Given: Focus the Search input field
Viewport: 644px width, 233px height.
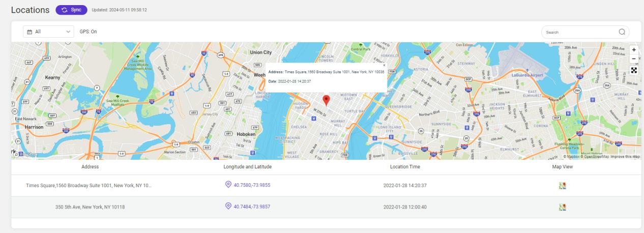Looking at the screenshot, I should tap(585, 32).
